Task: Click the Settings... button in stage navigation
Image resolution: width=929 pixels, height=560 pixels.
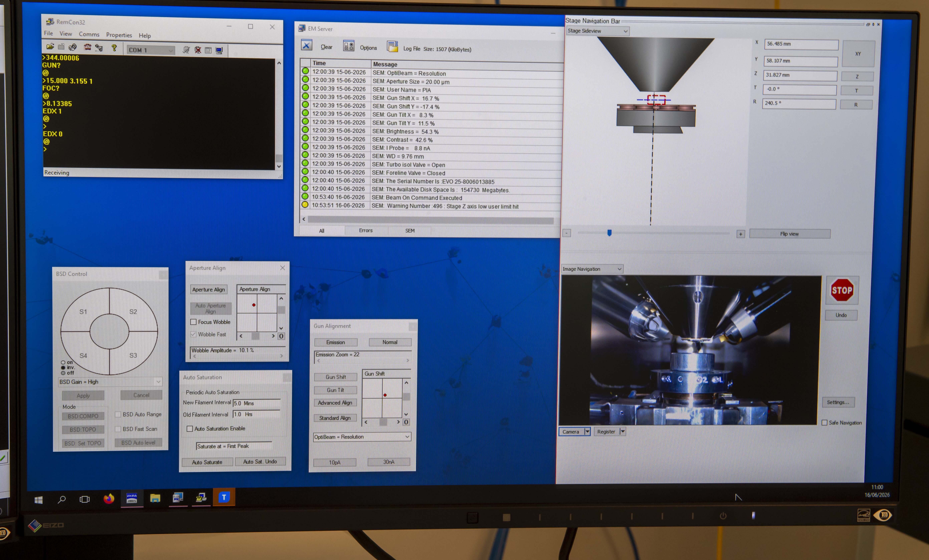Action: (838, 402)
